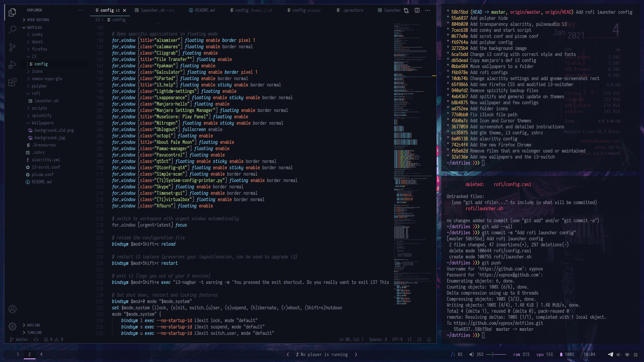Open the Extensions view
The height and width of the screenshot is (362, 644).
click(12, 82)
